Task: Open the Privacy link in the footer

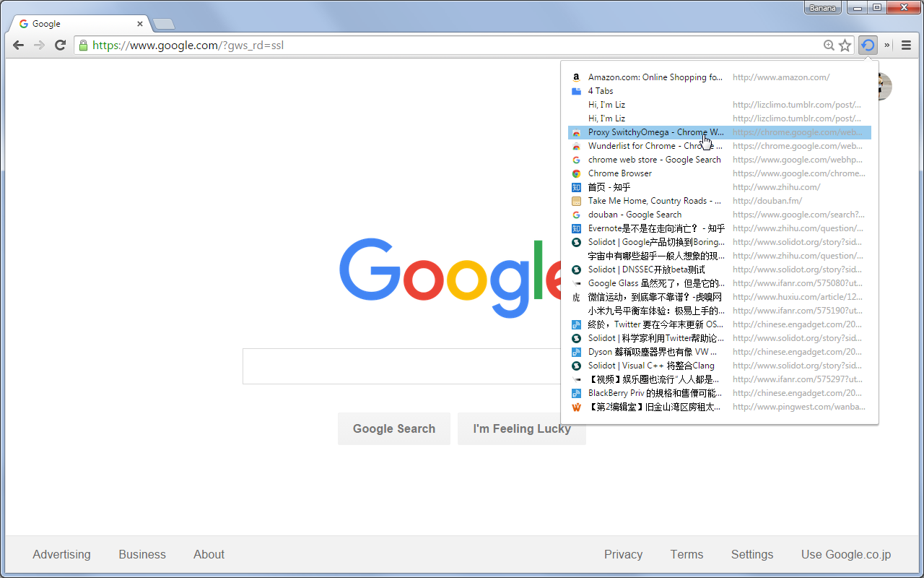Action: point(623,554)
